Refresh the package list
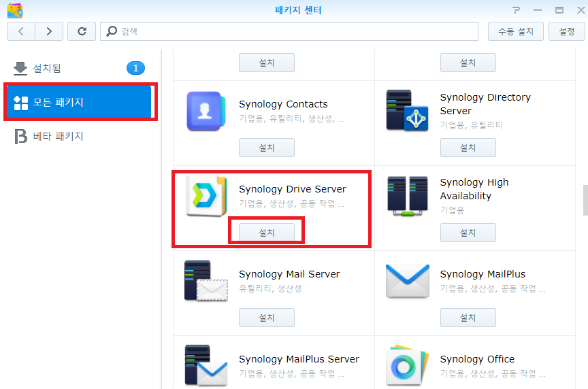The image size is (588, 389). (x=82, y=31)
